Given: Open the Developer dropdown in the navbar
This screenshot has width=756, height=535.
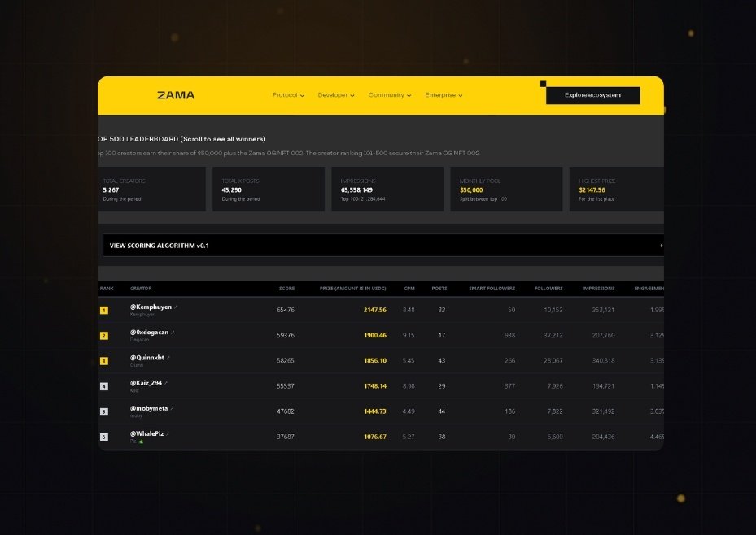Looking at the screenshot, I should tap(335, 95).
